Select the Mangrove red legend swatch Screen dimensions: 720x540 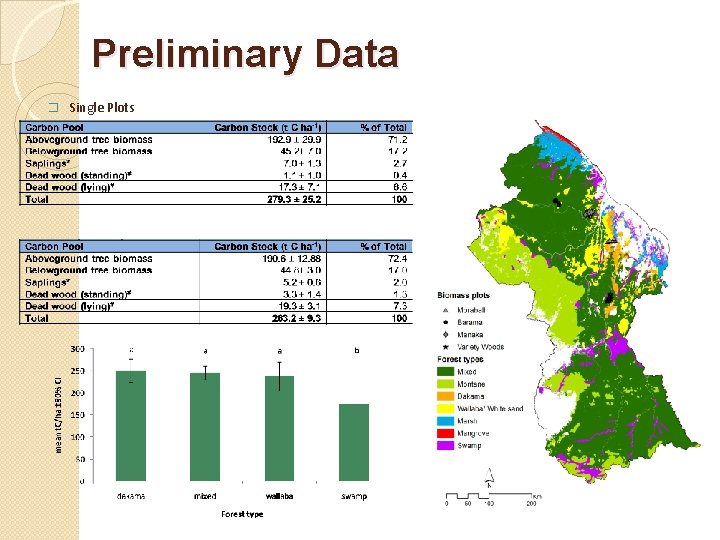coord(445,433)
